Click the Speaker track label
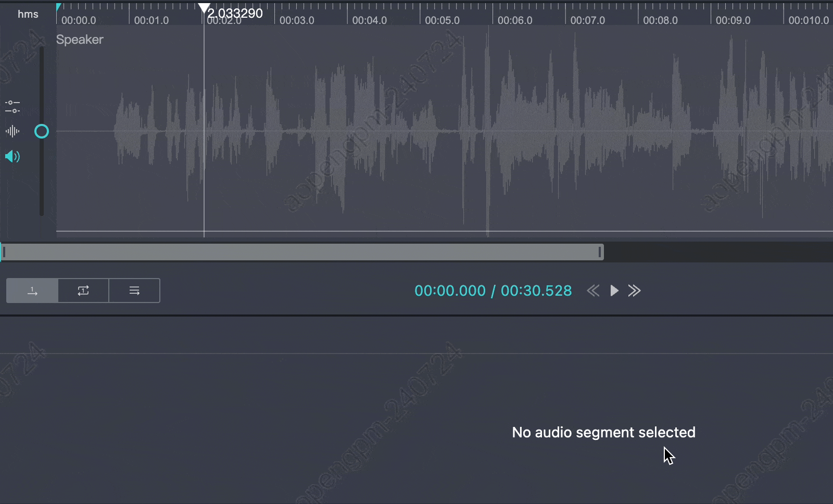The height and width of the screenshot is (504, 833). 80,40
